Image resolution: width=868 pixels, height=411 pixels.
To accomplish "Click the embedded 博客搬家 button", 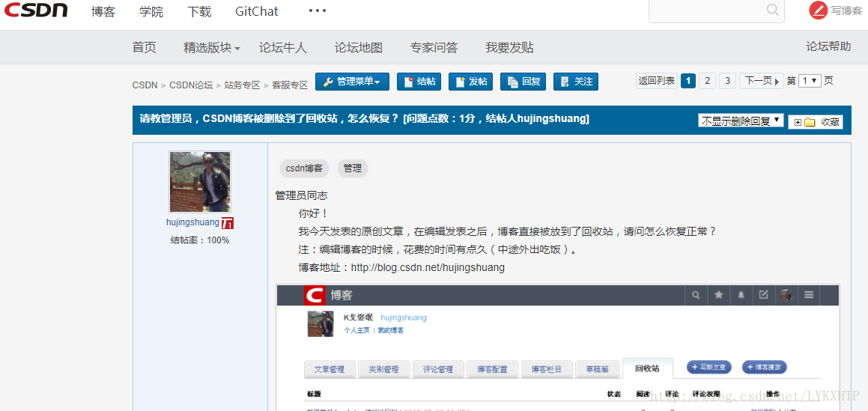I will tap(765, 367).
